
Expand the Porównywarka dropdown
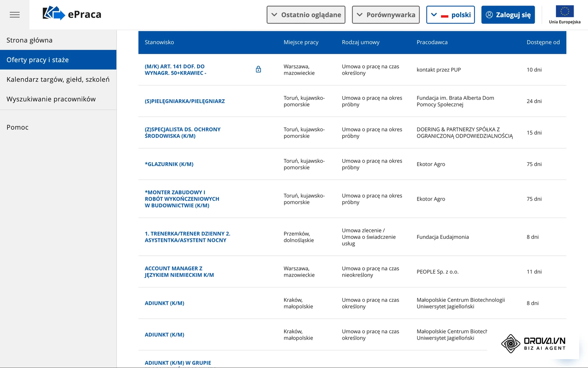[x=386, y=15]
